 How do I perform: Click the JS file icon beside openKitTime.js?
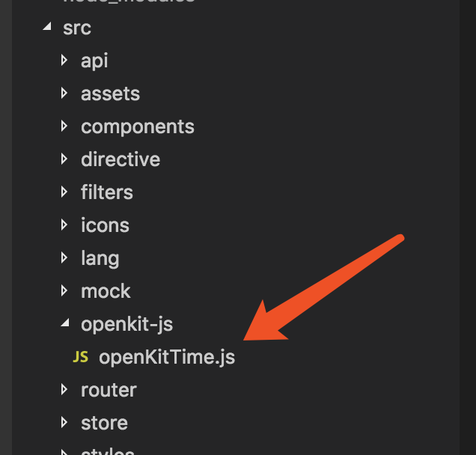click(80, 358)
